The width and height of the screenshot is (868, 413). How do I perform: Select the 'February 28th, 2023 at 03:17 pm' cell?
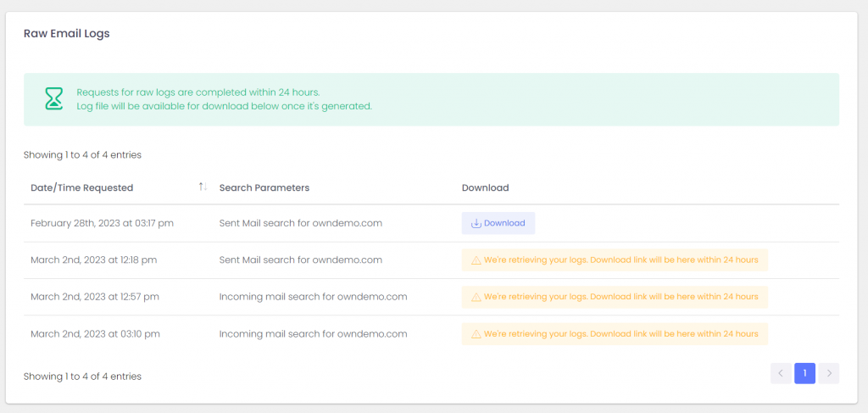[x=102, y=223]
